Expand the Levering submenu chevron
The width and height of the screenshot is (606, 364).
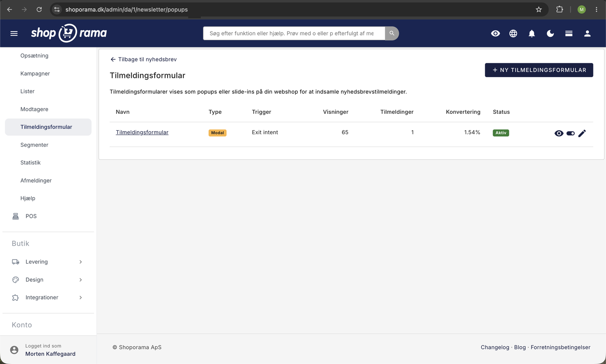click(81, 262)
